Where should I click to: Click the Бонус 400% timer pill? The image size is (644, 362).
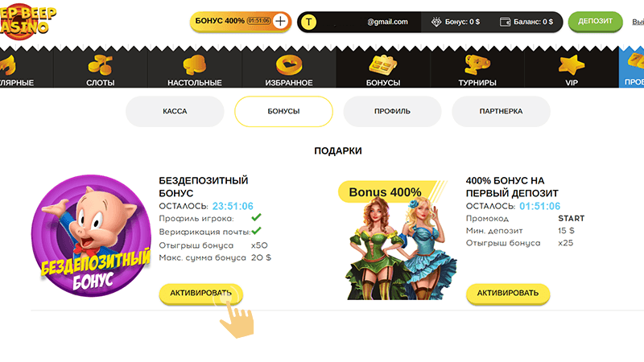point(240,22)
